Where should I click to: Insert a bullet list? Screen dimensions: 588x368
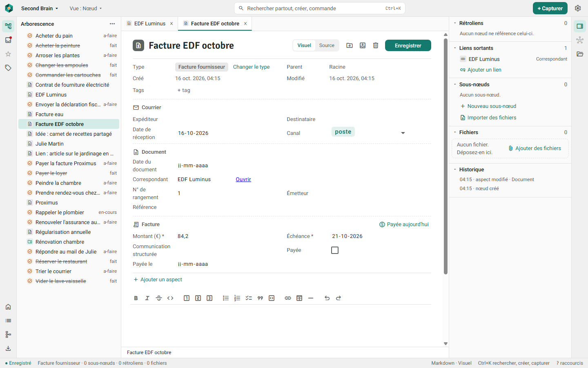click(x=226, y=298)
